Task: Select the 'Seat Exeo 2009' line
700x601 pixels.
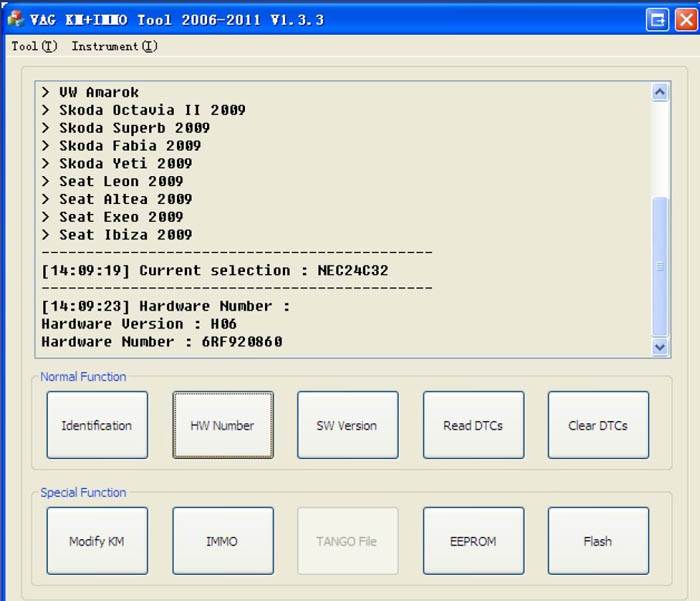Action: pyautogui.click(x=112, y=217)
